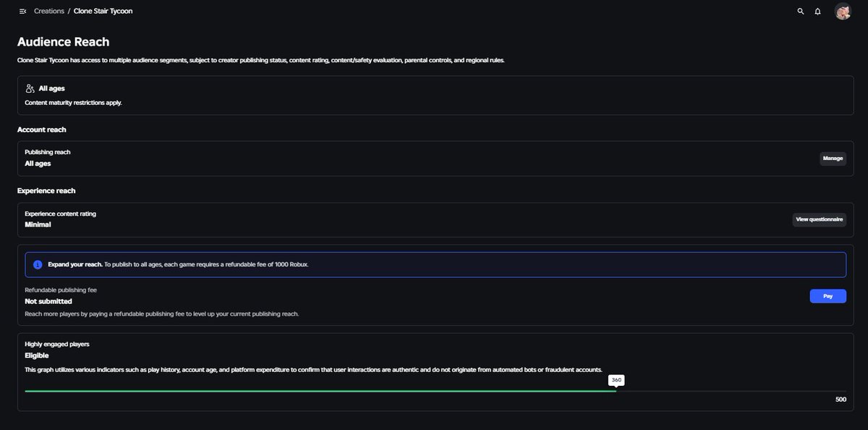The height and width of the screenshot is (430, 868).
Task: Click the Not submitted status text
Action: pos(48,301)
